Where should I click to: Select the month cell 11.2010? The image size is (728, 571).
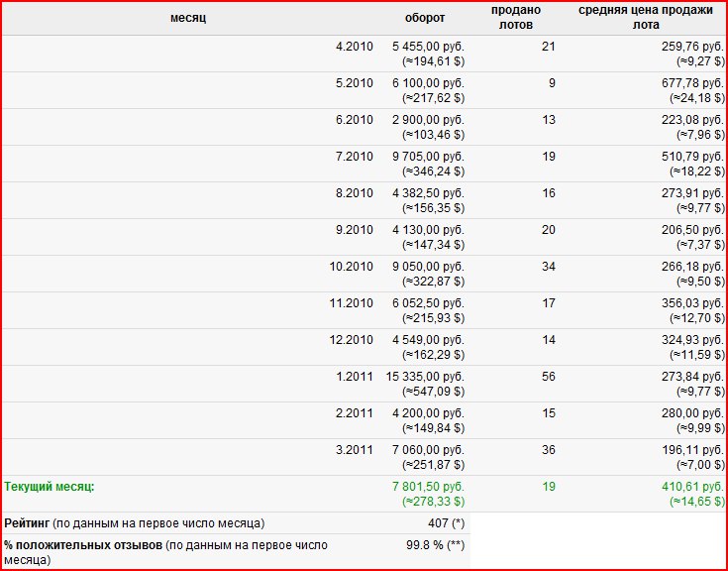(351, 303)
